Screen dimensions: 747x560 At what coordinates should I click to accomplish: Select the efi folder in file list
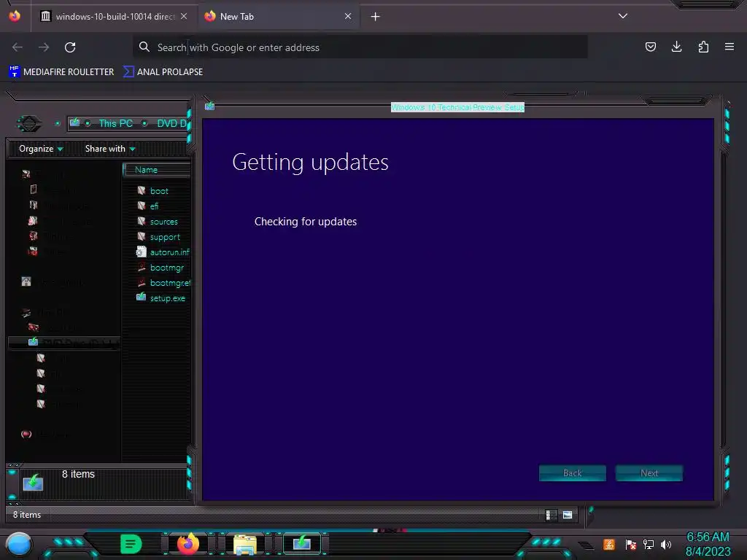[x=154, y=206]
